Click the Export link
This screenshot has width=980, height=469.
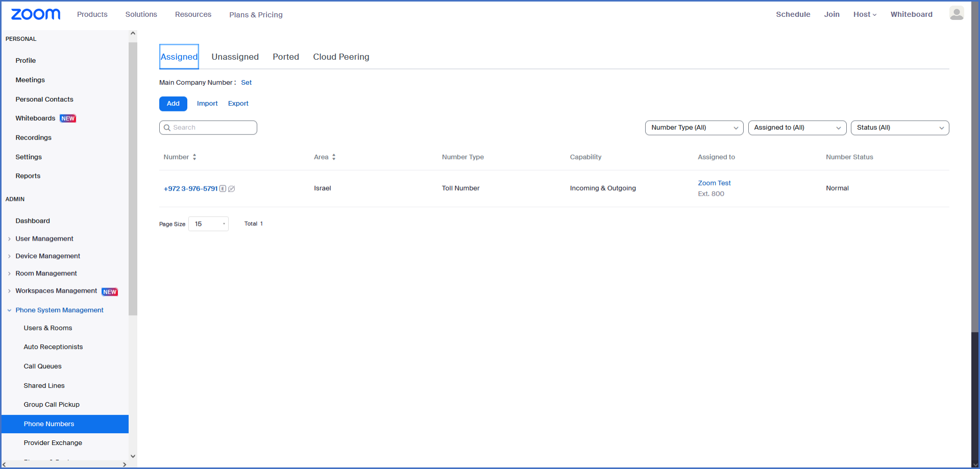coord(238,104)
